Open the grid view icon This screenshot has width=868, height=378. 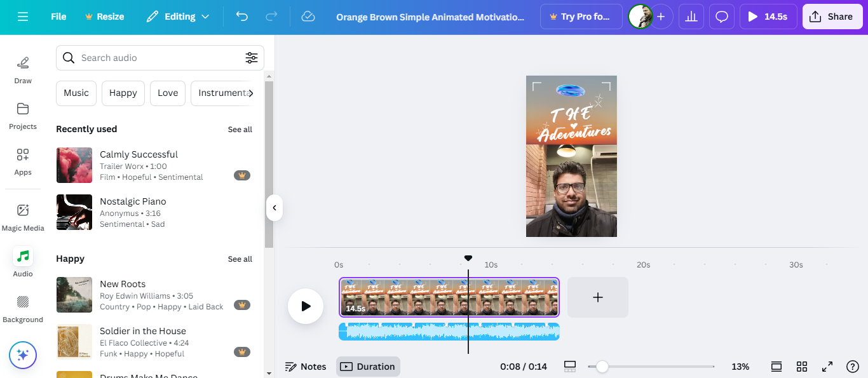pyautogui.click(x=802, y=367)
